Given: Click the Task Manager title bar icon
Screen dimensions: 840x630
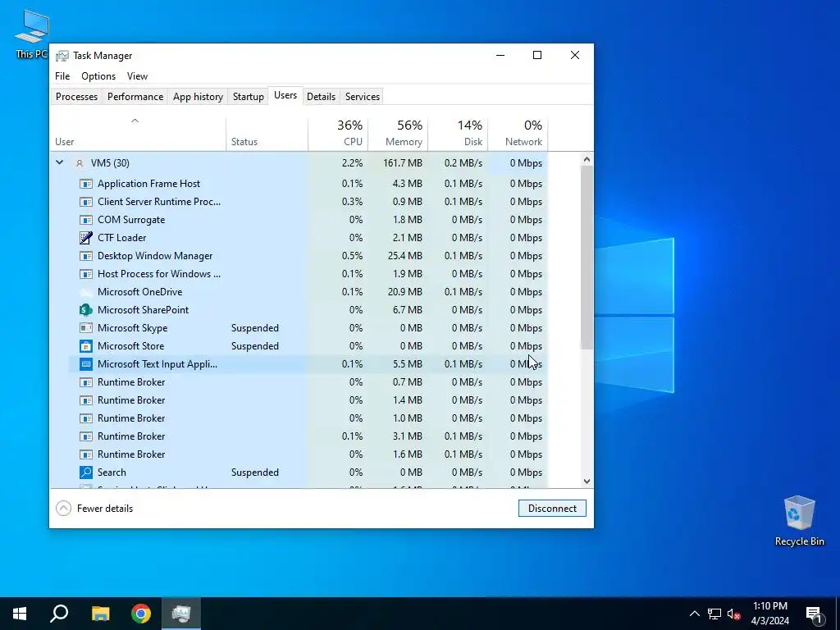Looking at the screenshot, I should click(x=62, y=56).
